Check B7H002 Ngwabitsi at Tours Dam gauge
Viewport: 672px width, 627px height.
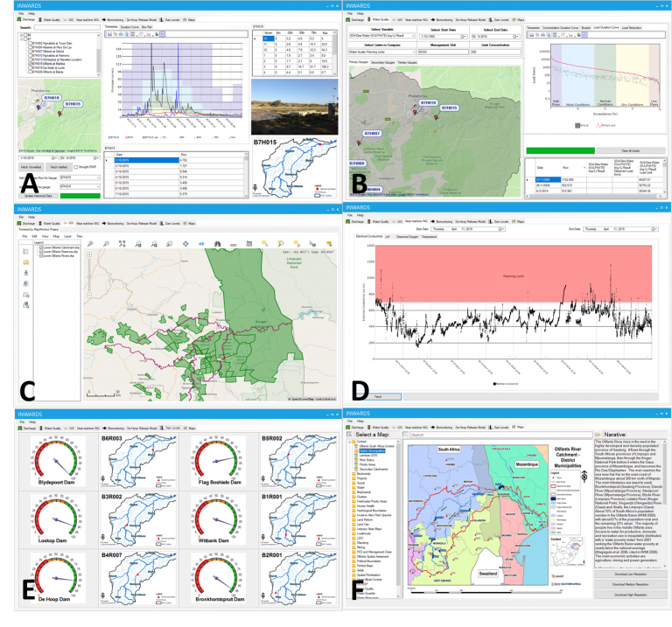click(31, 43)
